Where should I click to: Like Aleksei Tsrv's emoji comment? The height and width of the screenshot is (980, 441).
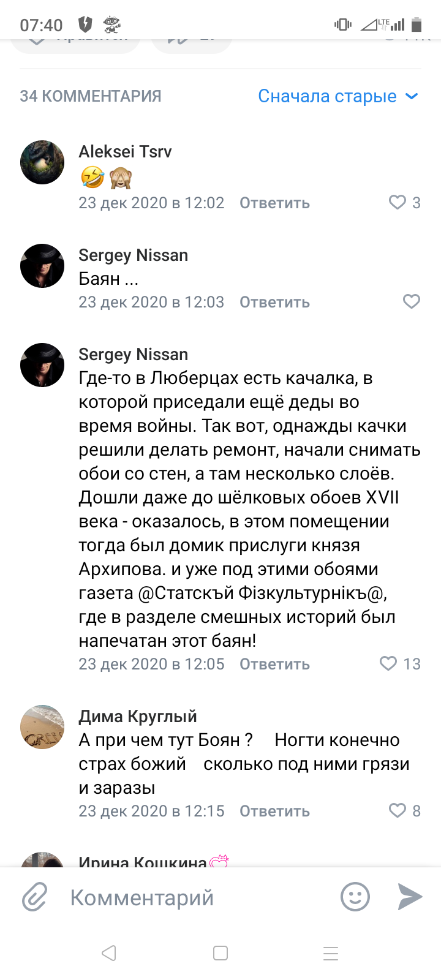tap(398, 203)
